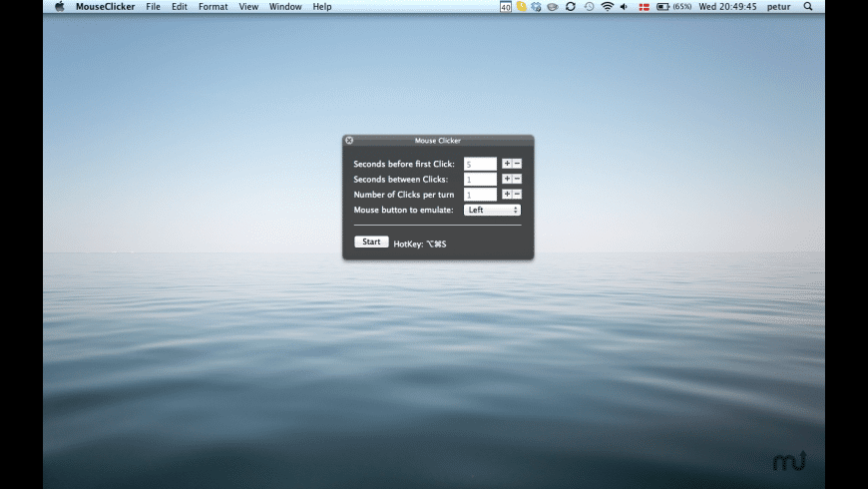Open the Danish flag input menu
Viewport: 868px width, 489px height.
point(644,6)
